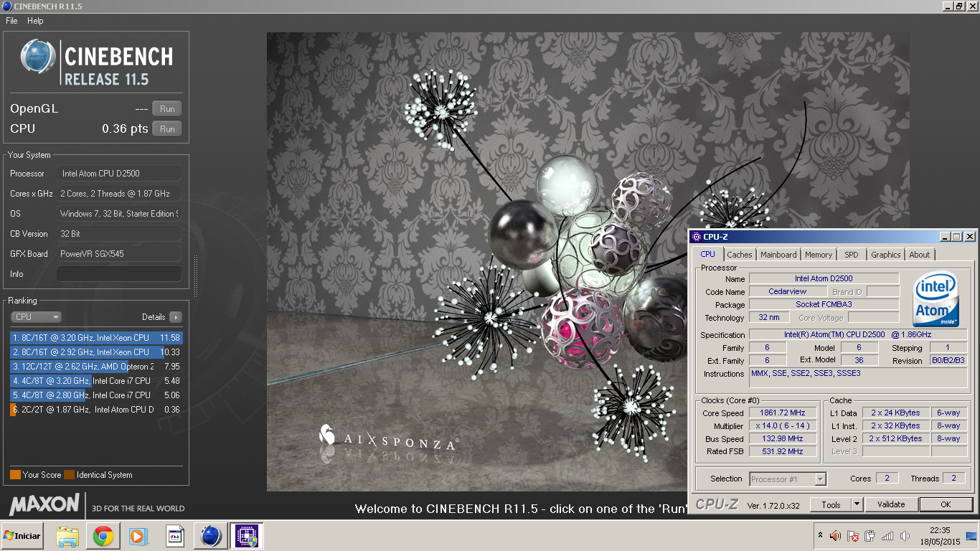Open Action Center flag tray icon

[x=853, y=536]
